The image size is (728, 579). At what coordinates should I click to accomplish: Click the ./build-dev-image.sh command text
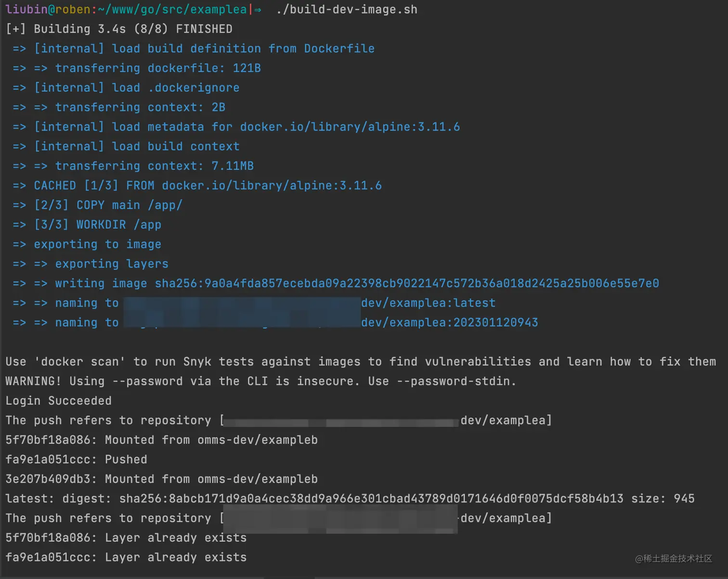[x=347, y=10]
